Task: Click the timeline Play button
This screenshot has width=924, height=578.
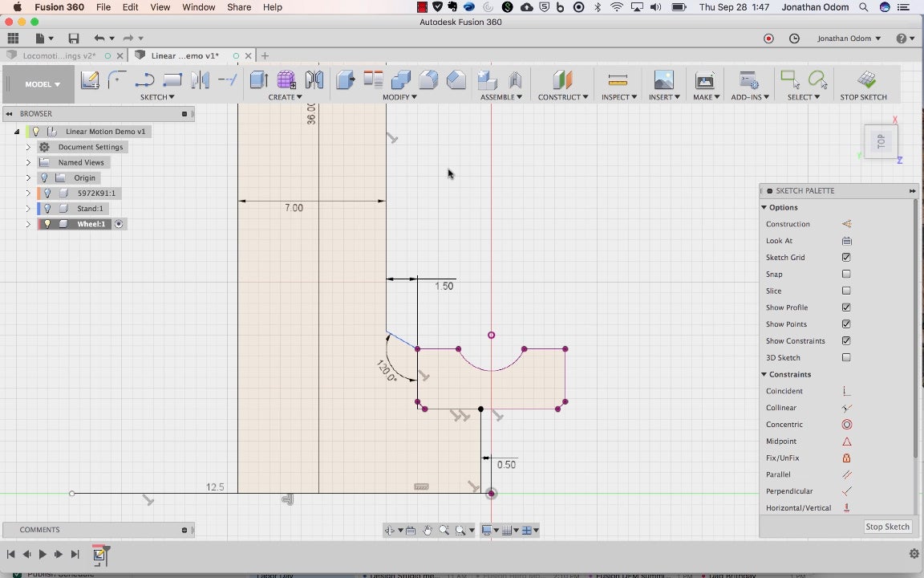Action: click(x=43, y=555)
